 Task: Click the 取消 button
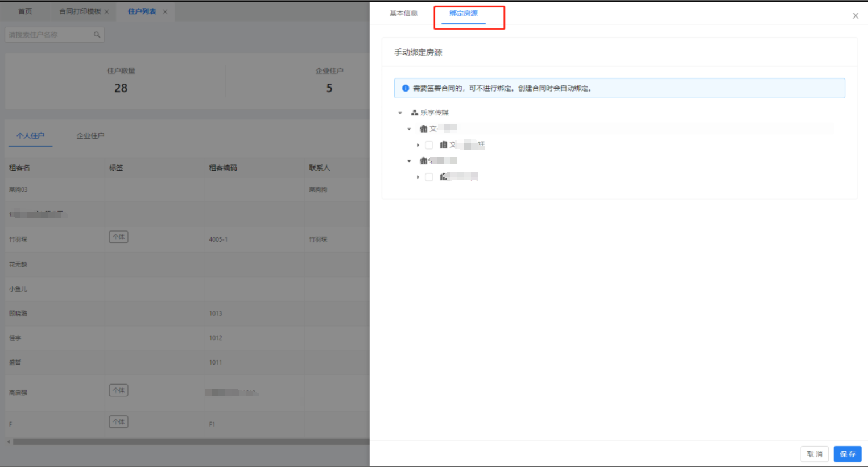point(815,454)
